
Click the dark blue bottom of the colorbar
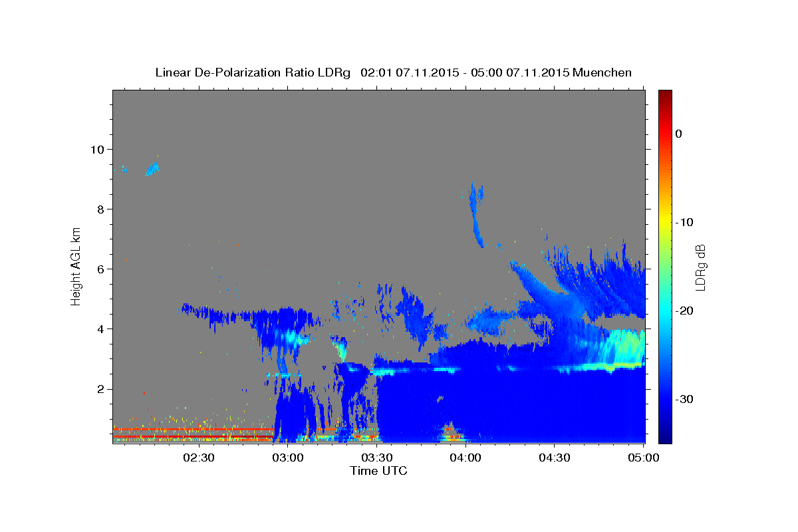click(x=665, y=436)
